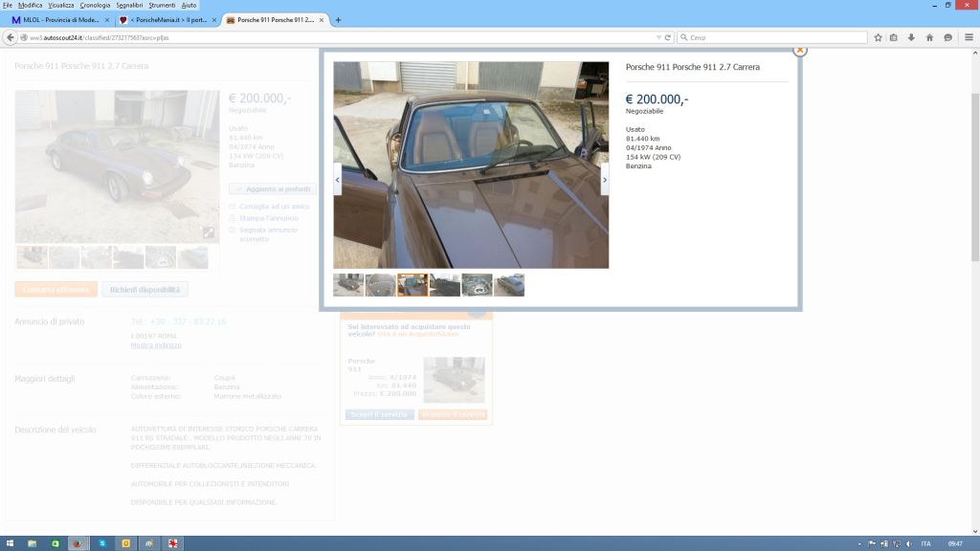The image size is (980, 551).
Task: Click Segnala annuncio scorretto link
Action: click(x=268, y=234)
